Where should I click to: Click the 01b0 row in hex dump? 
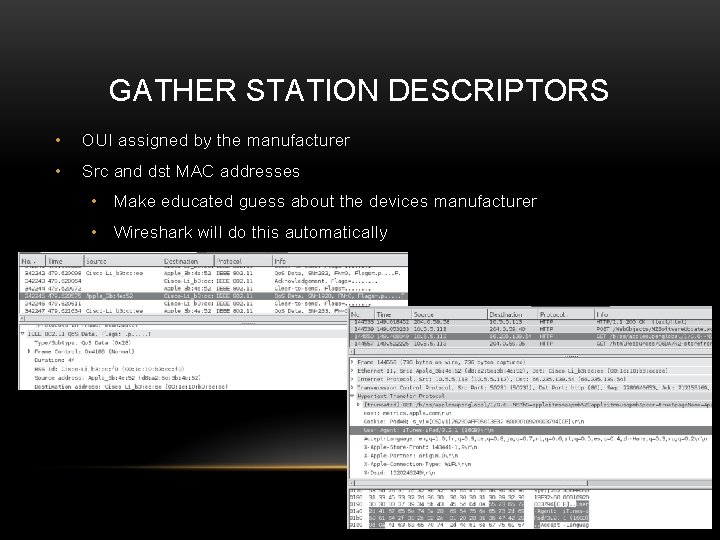[x=469, y=518]
